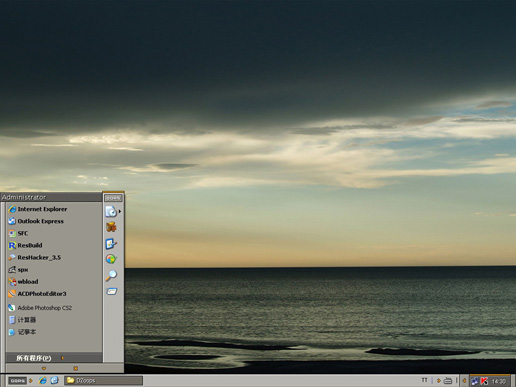Click the Windows flag globe icon
Screen dimensions: 516x387
point(111,259)
